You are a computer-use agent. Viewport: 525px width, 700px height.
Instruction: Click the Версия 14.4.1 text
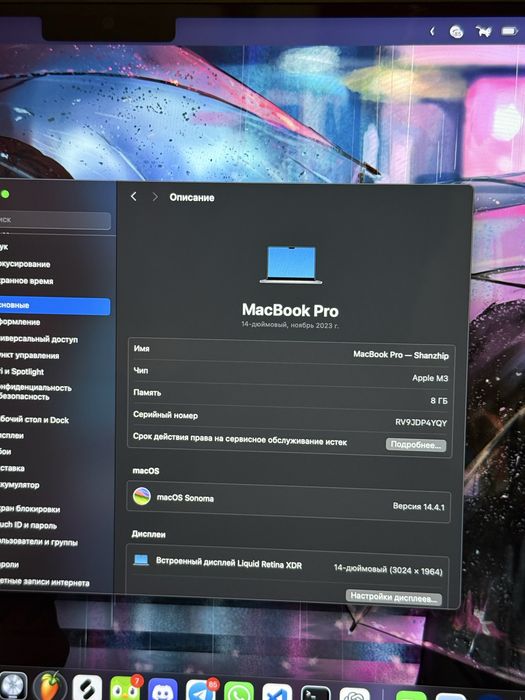(x=419, y=506)
